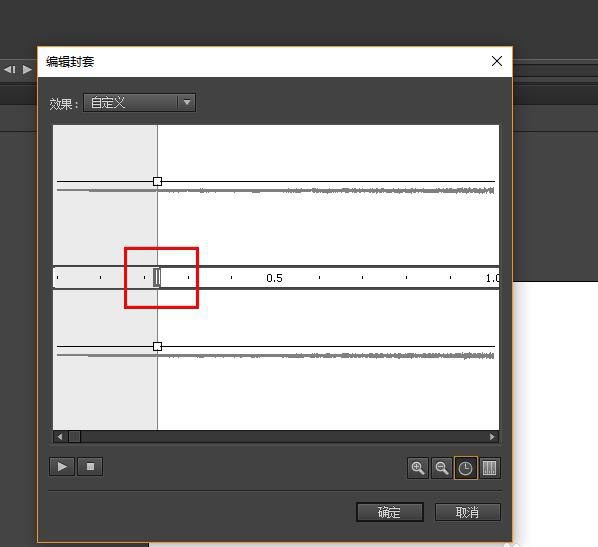Click the time-in marker on ruler
This screenshot has height=547, width=598.
click(x=157, y=277)
